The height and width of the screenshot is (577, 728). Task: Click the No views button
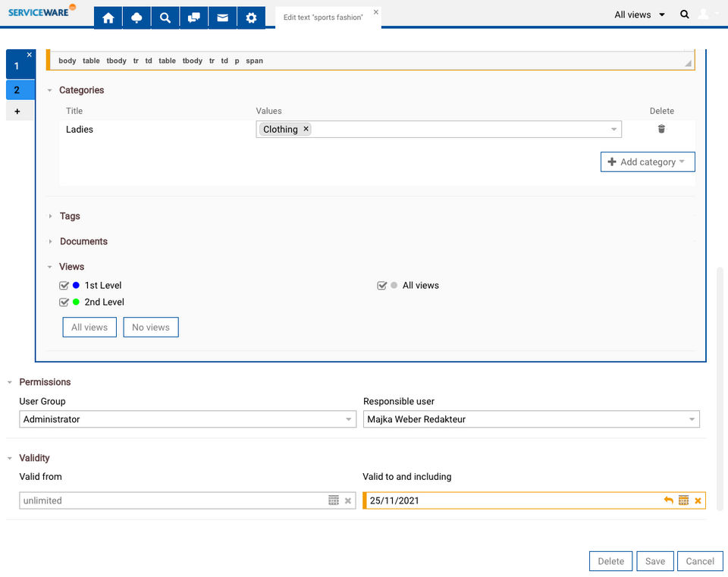151,328
